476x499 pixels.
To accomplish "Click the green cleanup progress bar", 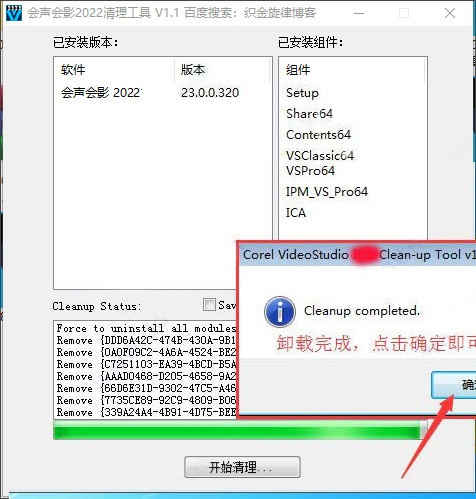I will (239, 430).
